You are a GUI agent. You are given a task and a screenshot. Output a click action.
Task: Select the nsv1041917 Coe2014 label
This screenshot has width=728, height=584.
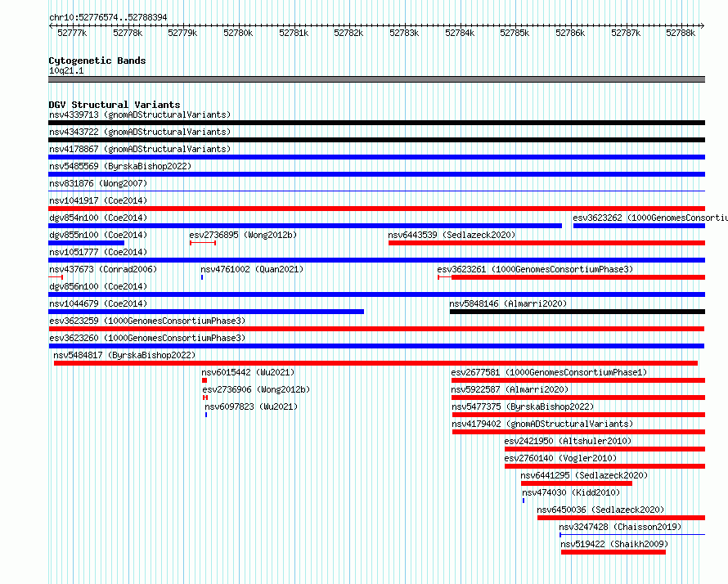point(98,200)
